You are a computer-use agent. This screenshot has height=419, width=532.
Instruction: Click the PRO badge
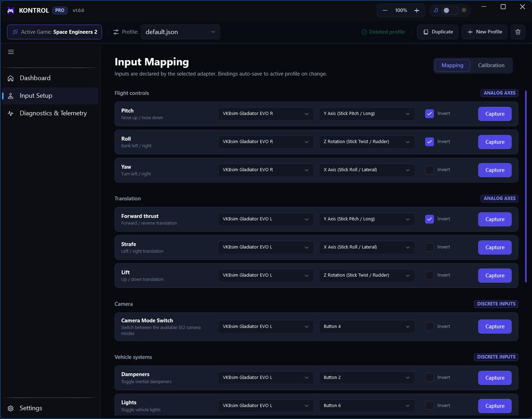tap(60, 11)
